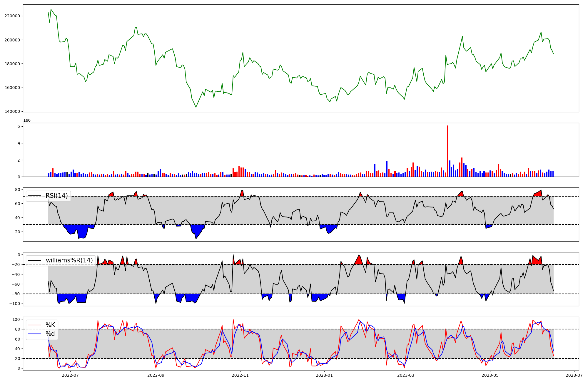Click the 1e6 volume scale label
Screen dimensions: 588x382
pos(27,120)
